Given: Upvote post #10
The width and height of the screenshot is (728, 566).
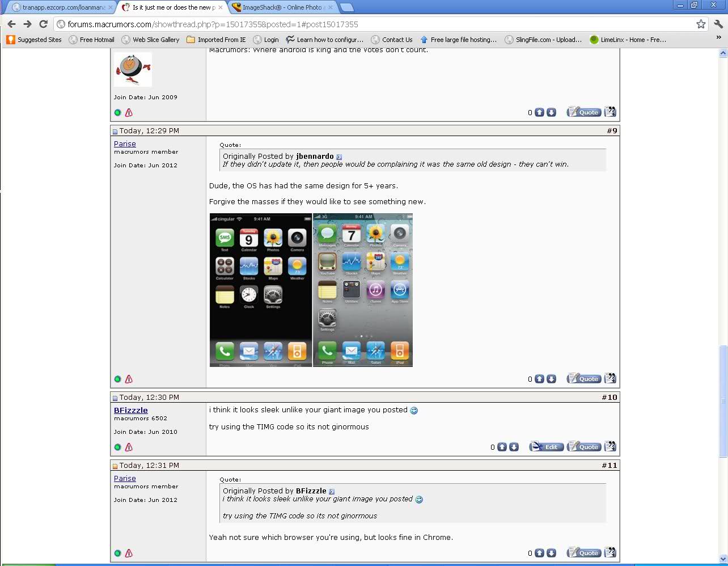Looking at the screenshot, I should click(502, 447).
